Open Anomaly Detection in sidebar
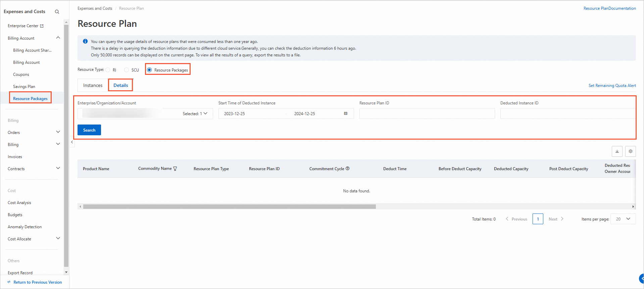This screenshot has width=644, height=289. (25, 227)
